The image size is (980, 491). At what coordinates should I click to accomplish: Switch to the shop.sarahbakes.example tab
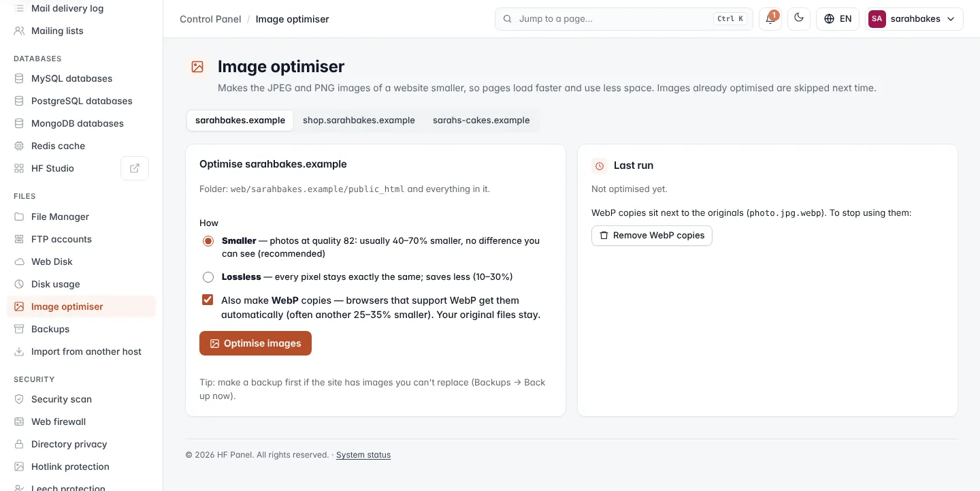[x=359, y=121]
